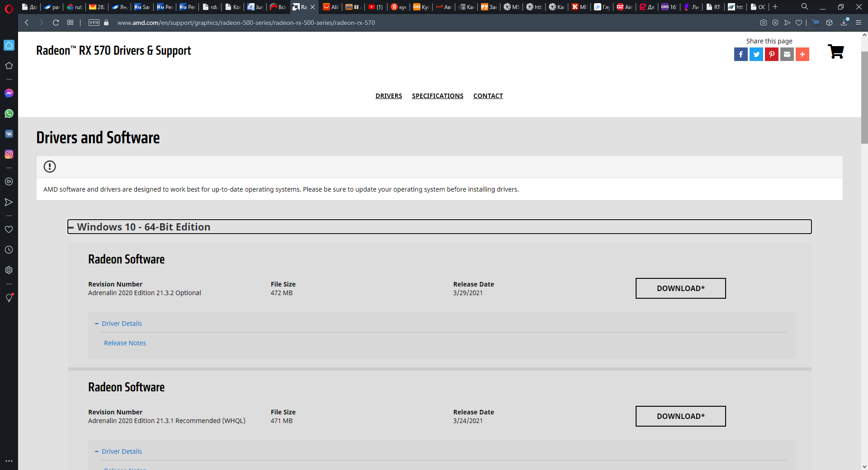Toggle the ad blocker shield icon
Image resolution: width=868 pixels, height=470 pixels.
(x=775, y=23)
